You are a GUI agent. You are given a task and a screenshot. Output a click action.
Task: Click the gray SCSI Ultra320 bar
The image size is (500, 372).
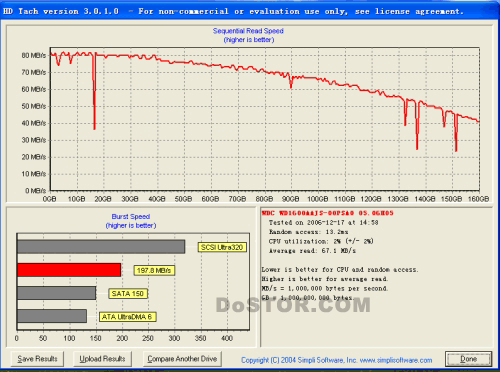101,247
